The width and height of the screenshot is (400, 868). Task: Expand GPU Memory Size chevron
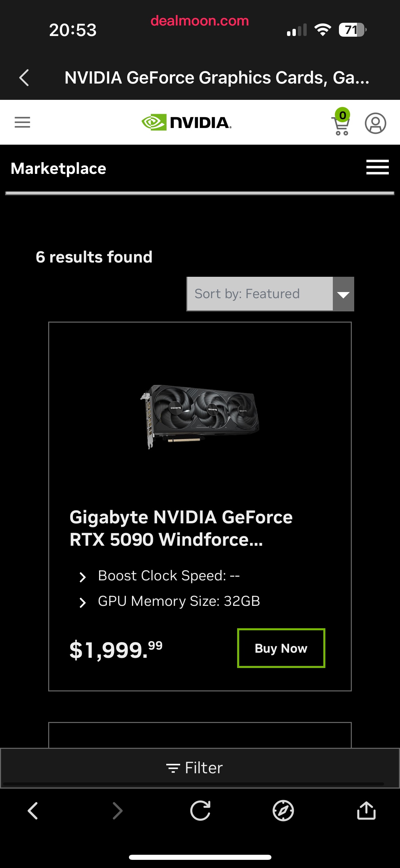coord(82,602)
